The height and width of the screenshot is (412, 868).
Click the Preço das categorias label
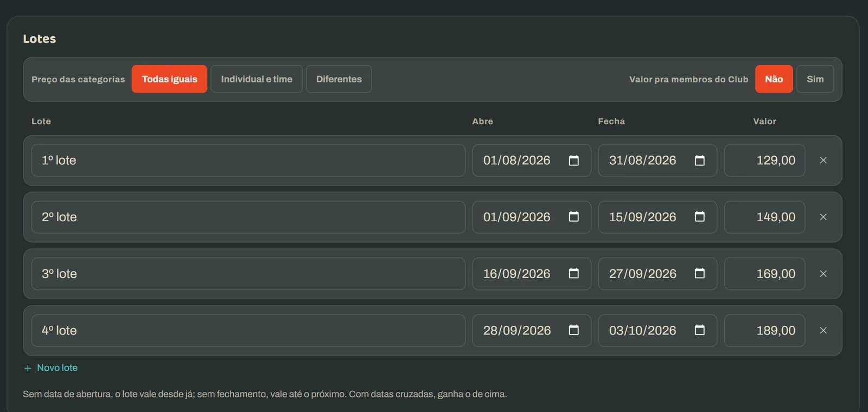[78, 79]
